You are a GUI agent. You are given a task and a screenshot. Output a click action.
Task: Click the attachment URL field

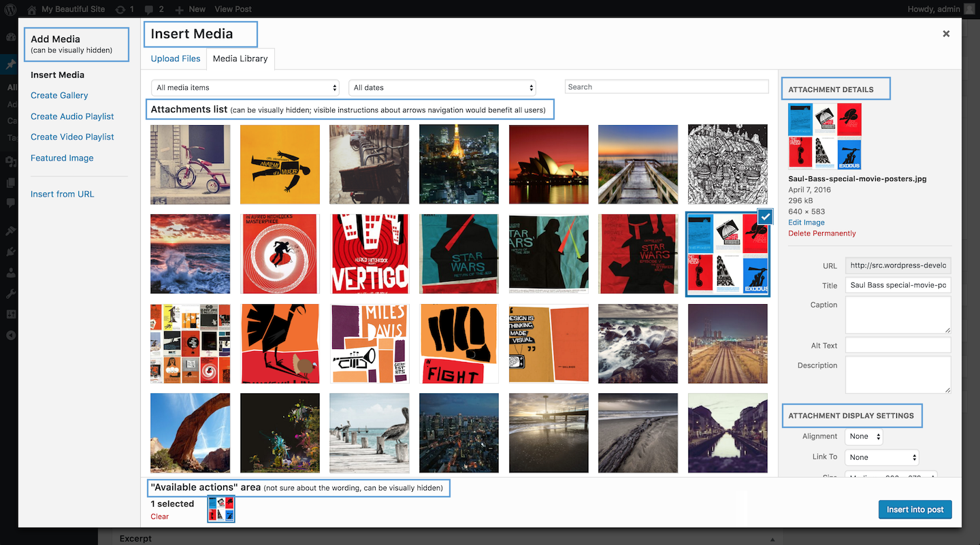coord(898,265)
